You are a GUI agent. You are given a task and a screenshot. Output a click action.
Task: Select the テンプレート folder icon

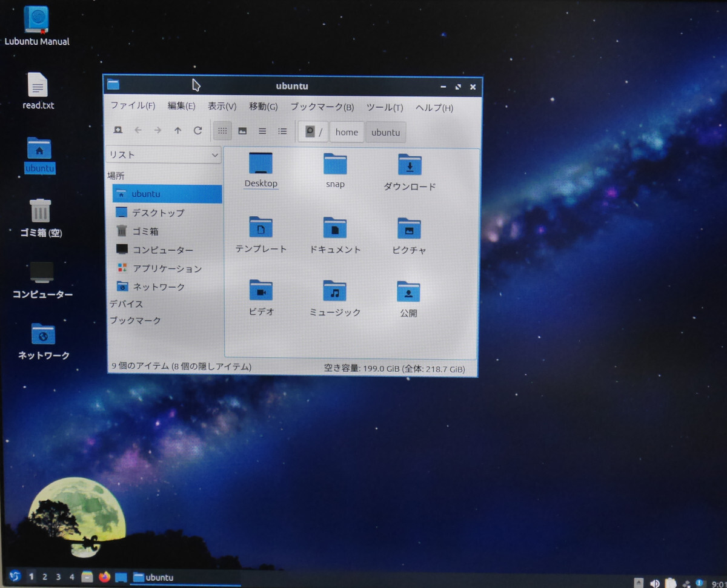click(x=261, y=235)
